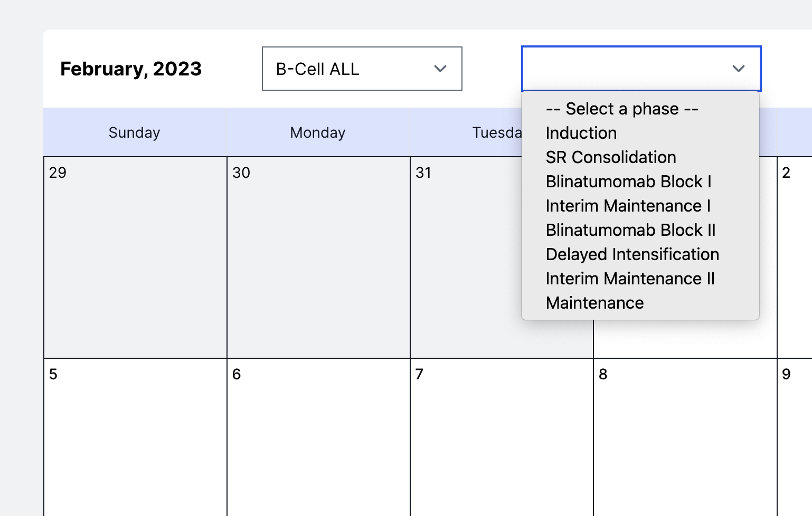Choose the Maintenance phase option

[x=594, y=303]
